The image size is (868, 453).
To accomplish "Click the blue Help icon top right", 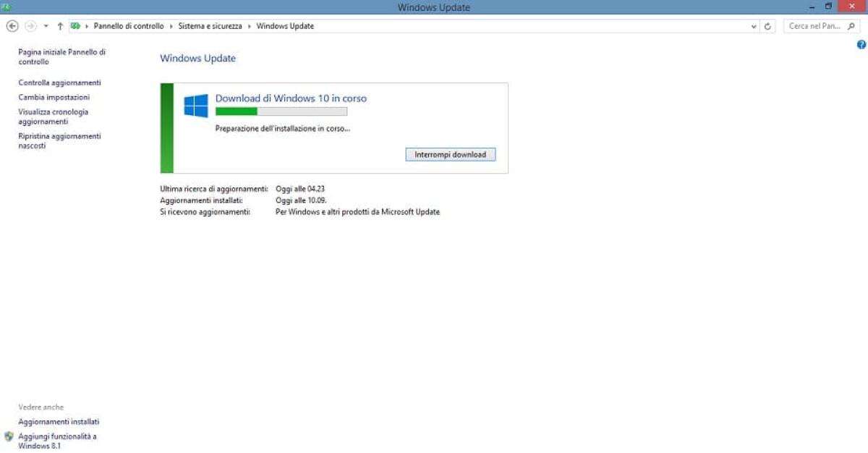I will (x=861, y=44).
